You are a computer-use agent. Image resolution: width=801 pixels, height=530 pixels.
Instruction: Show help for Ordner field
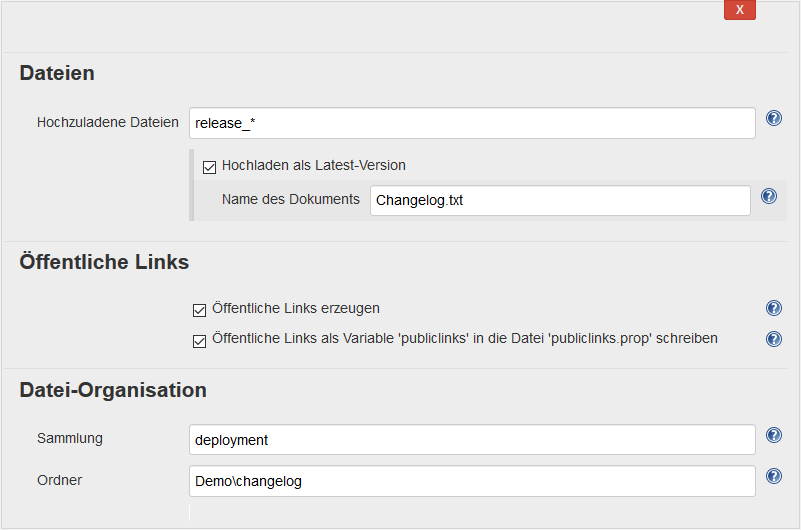[x=773, y=476]
